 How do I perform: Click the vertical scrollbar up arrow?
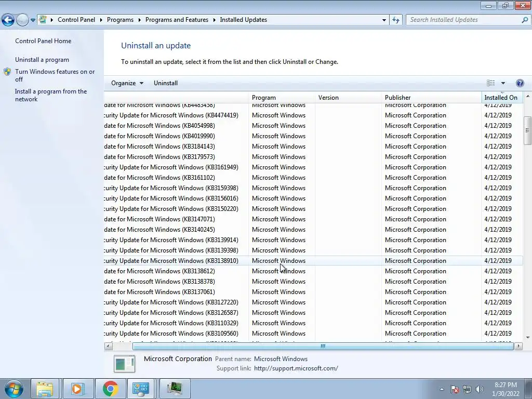click(528, 96)
